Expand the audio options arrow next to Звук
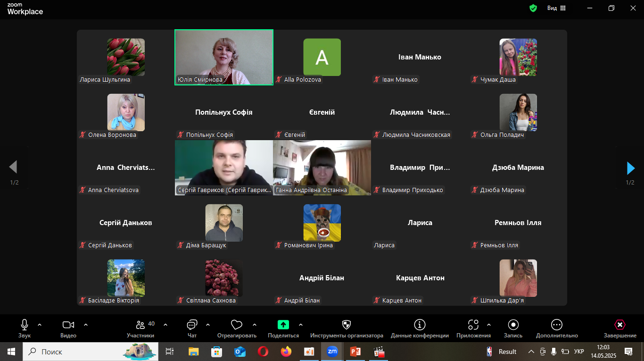This screenshot has width=644, height=361. point(40,325)
